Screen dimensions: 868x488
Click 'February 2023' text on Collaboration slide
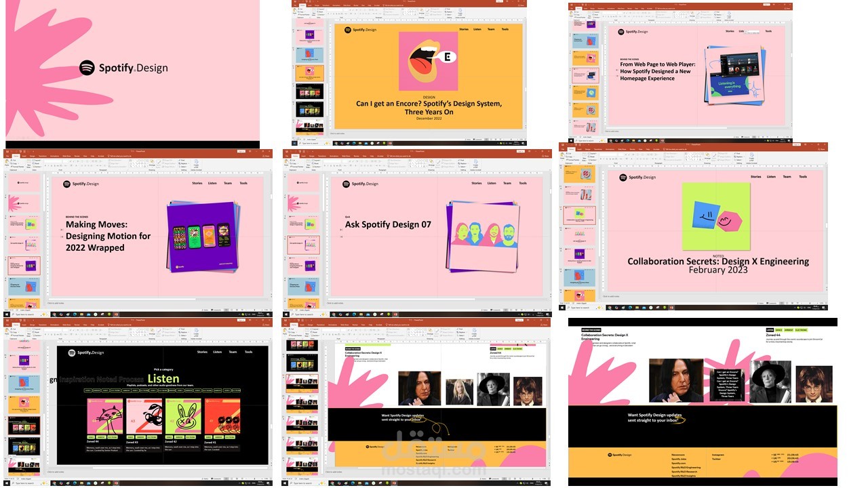(x=718, y=270)
